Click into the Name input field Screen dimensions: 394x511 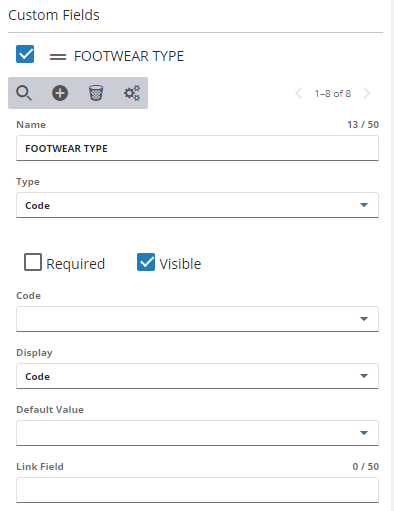click(197, 148)
